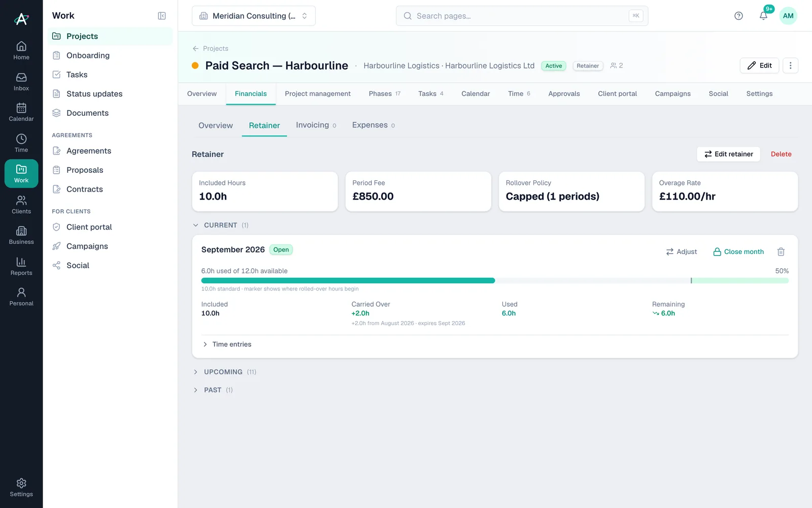
Task: Open Home in the left rail
Action: click(21, 50)
